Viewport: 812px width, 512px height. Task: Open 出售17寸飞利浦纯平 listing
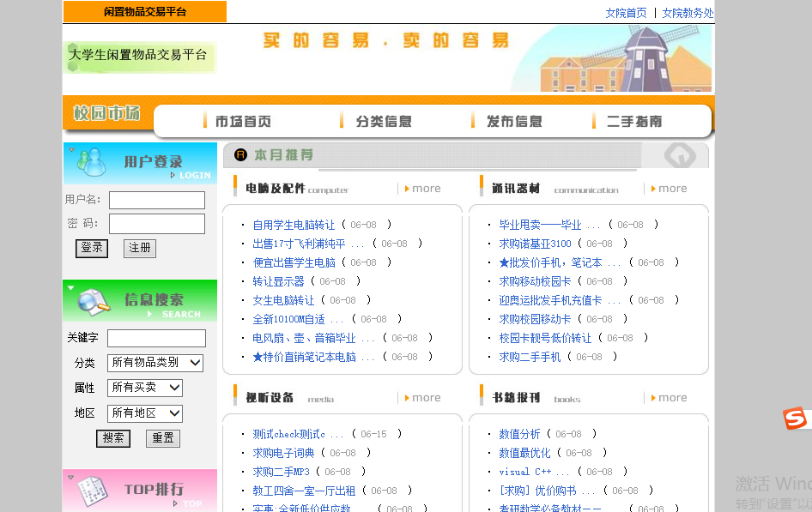coord(309,244)
